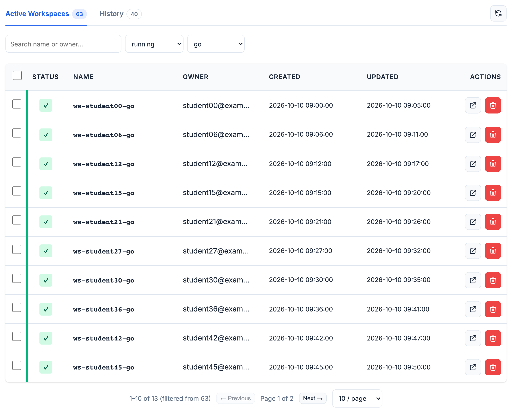
Task: Open ws-student00-go in new window
Action: [x=473, y=106]
